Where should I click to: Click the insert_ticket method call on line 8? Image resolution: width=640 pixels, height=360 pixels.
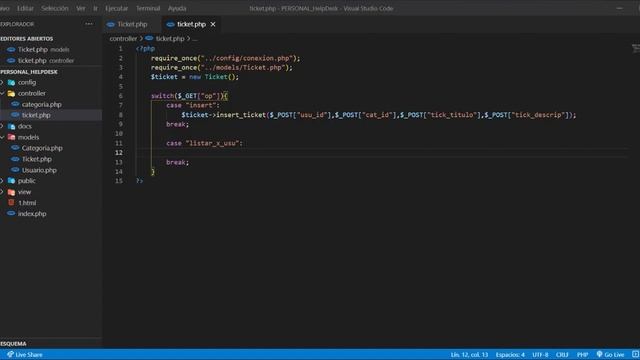tap(241, 115)
